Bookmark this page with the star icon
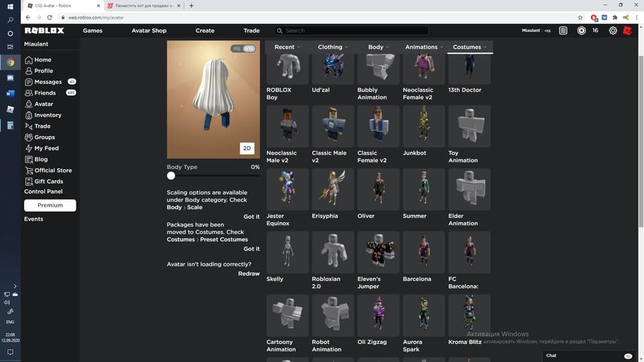This screenshot has width=644, height=362. pos(580,17)
